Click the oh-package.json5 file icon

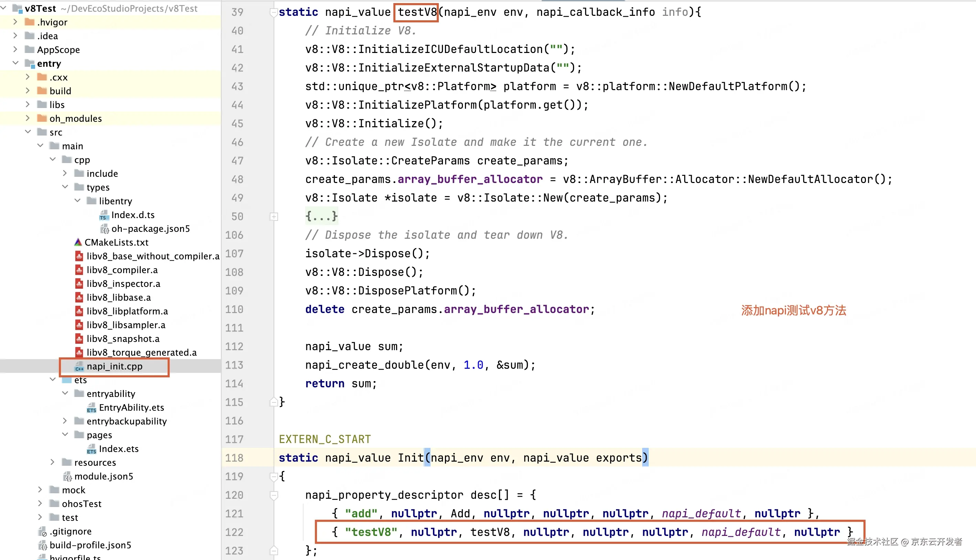(104, 229)
